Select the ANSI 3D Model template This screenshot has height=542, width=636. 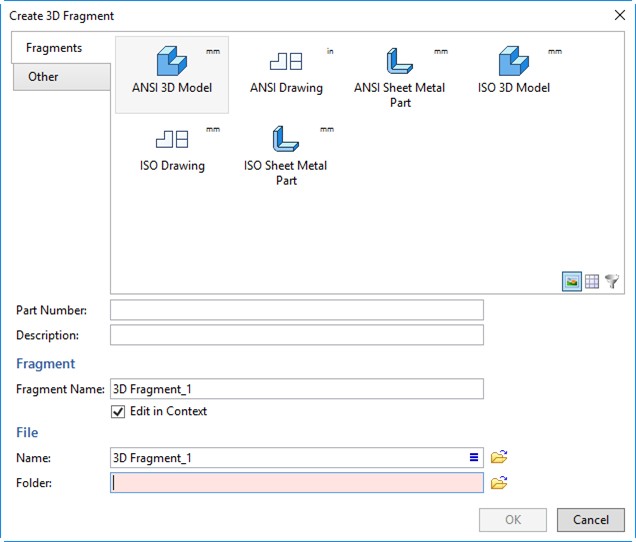[172, 72]
